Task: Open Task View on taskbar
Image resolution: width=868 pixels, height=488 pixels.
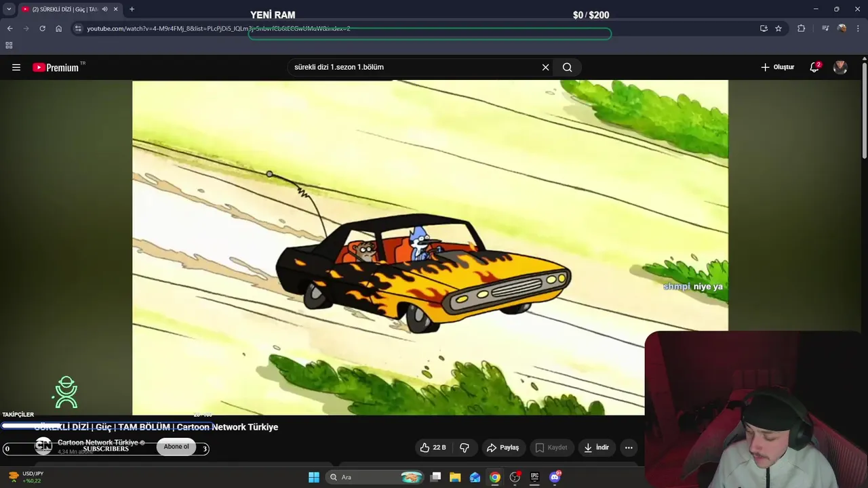Action: pos(435,477)
